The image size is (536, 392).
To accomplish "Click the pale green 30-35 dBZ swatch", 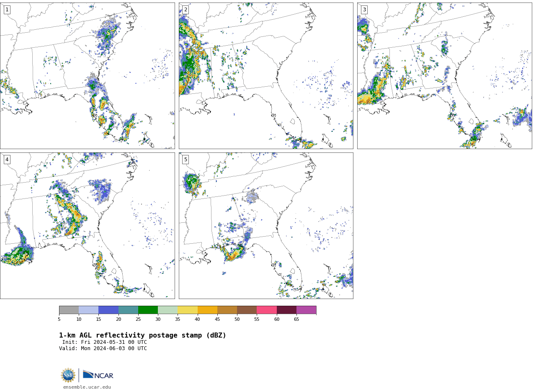I will (x=167, y=310).
